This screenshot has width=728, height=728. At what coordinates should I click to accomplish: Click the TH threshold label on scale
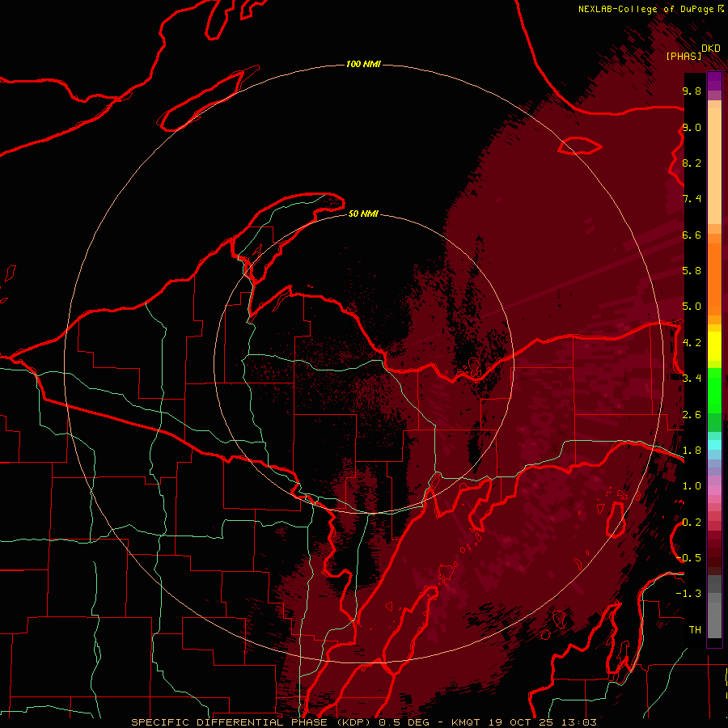click(x=695, y=629)
